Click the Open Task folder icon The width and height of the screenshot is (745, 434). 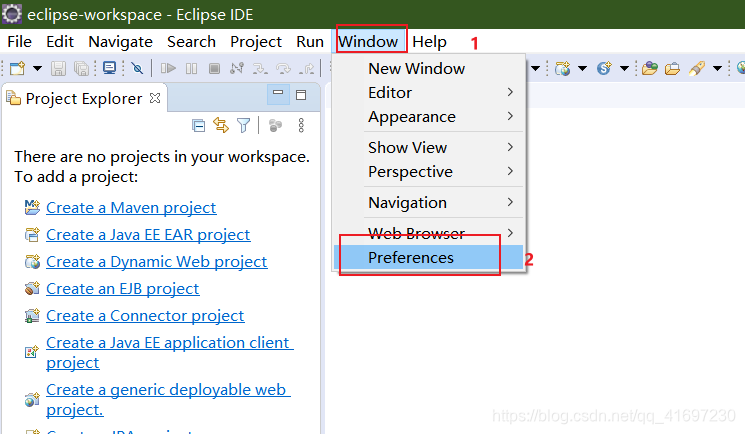(672, 69)
